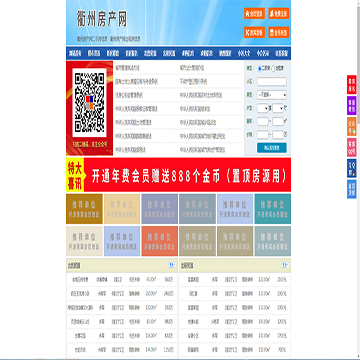Select the first radio button in search form
Screen dimensions: 360x360
(x=260, y=68)
